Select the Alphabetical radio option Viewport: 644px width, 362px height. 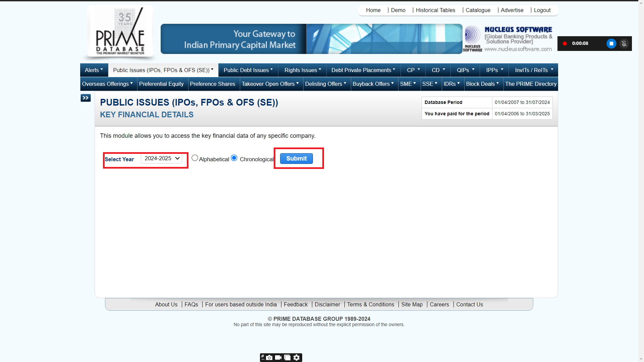(x=195, y=158)
